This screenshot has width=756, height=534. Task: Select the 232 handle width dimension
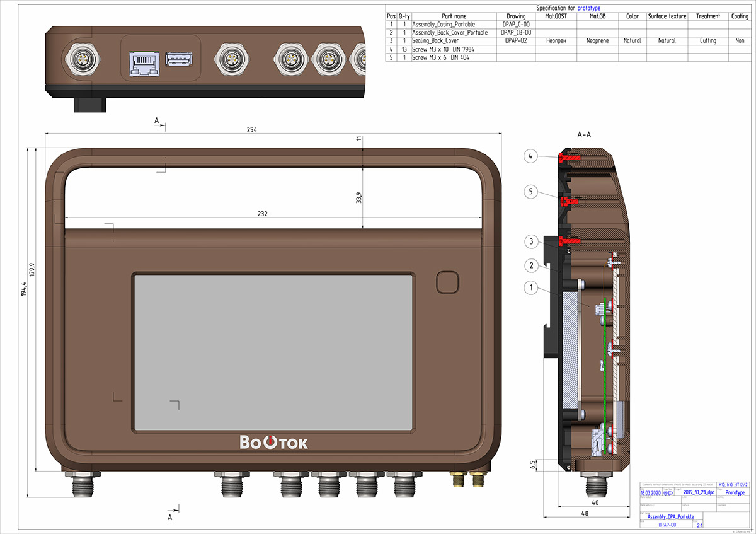[263, 214]
